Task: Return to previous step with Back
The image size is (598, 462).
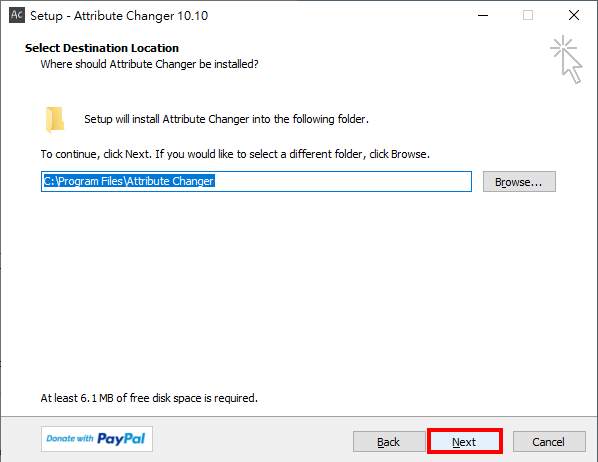Action: pyautogui.click(x=389, y=441)
